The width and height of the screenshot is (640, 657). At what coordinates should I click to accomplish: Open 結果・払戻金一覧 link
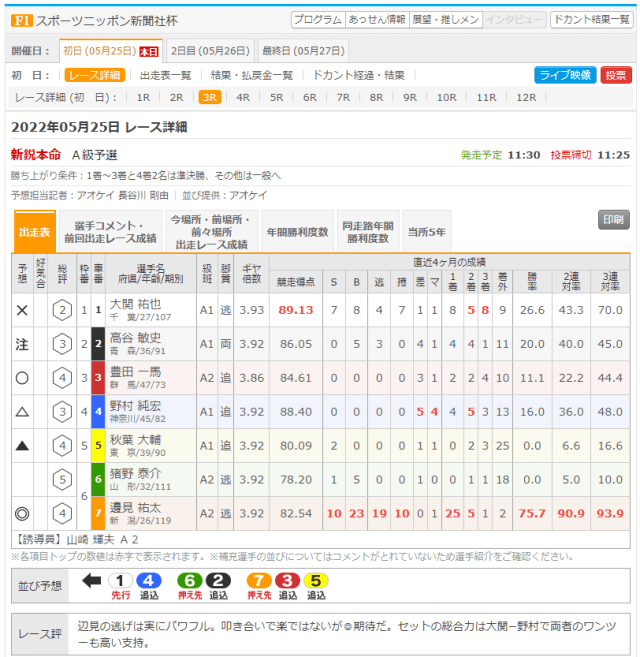251,75
